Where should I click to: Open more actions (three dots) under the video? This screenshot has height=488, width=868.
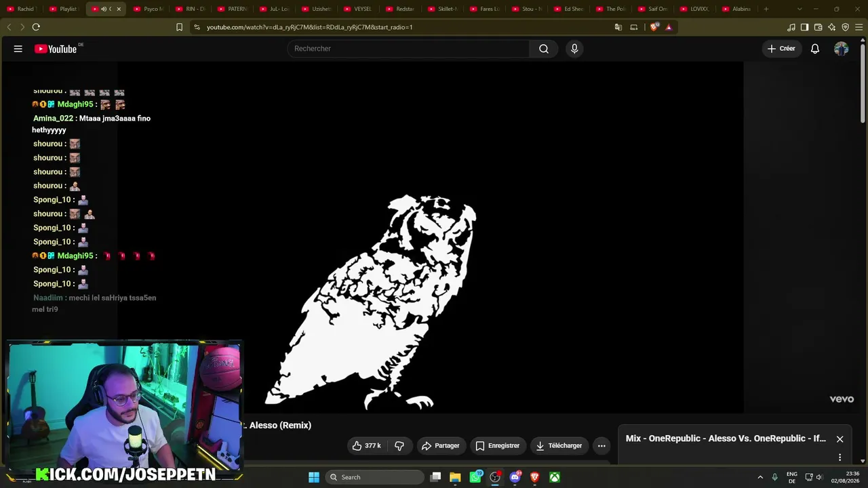(601, 446)
